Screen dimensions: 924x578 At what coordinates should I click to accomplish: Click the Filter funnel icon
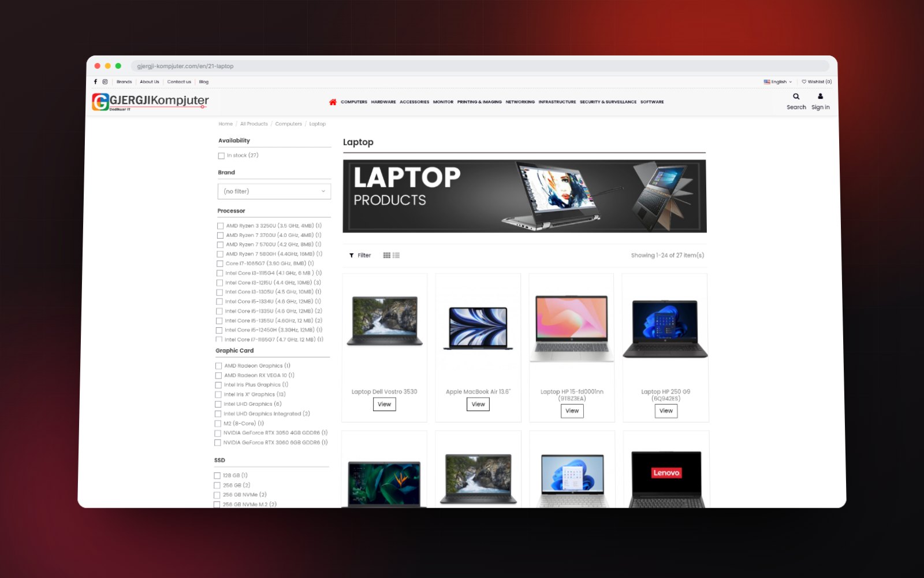[x=351, y=255]
